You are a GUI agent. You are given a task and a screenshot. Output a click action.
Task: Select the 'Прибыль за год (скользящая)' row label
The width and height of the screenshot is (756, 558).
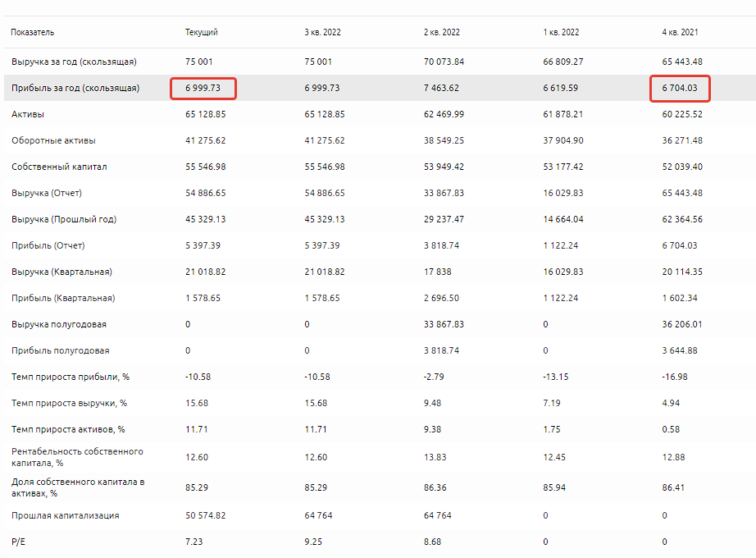[75, 88]
